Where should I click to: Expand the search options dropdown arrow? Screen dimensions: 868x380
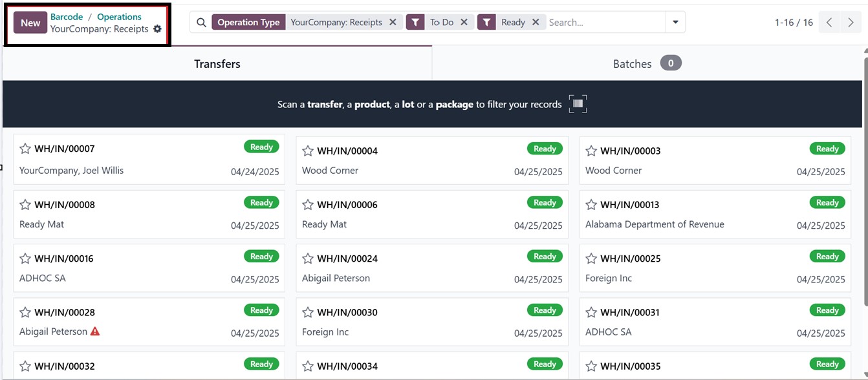point(675,23)
